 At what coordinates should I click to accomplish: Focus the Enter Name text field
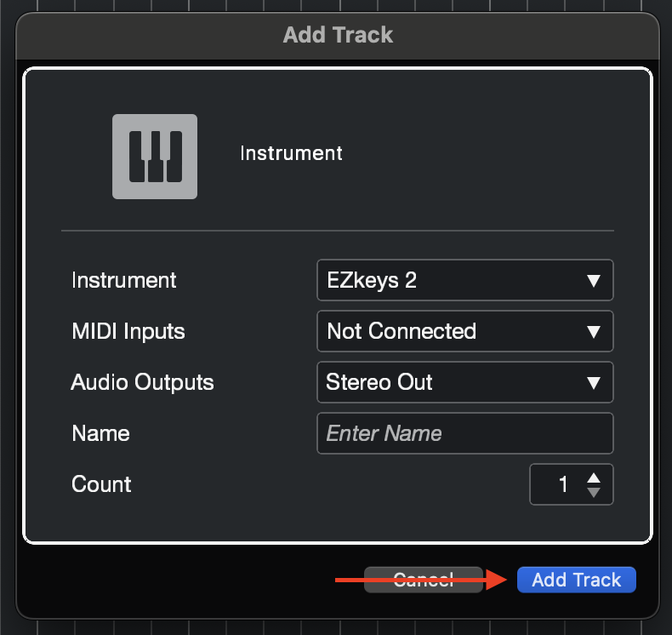point(464,434)
